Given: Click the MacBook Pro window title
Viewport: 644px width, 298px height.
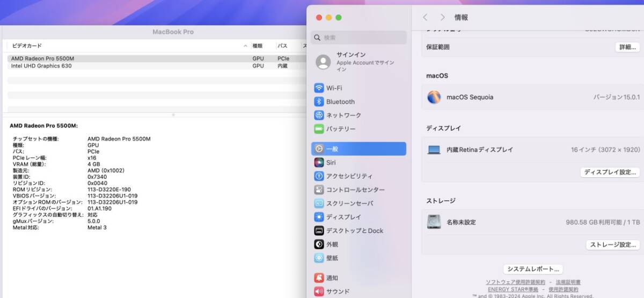Looking at the screenshot, I should pos(173,32).
